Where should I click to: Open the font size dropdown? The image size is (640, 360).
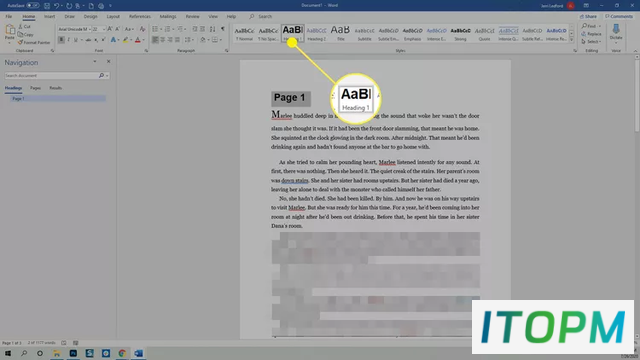(x=98, y=29)
